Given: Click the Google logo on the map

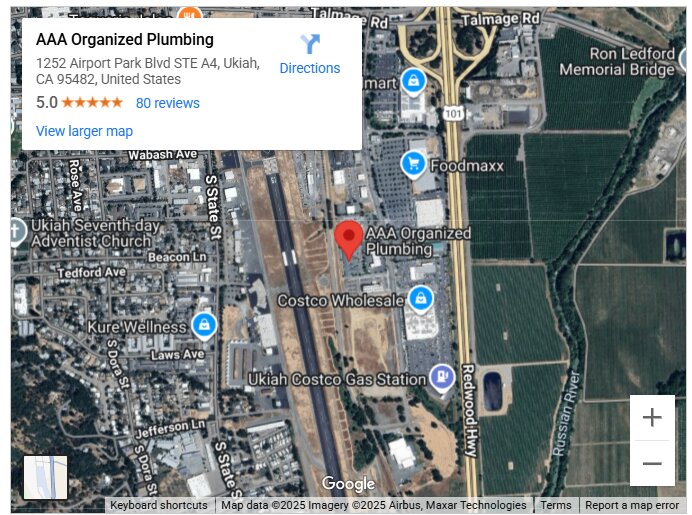Looking at the screenshot, I should (348, 484).
